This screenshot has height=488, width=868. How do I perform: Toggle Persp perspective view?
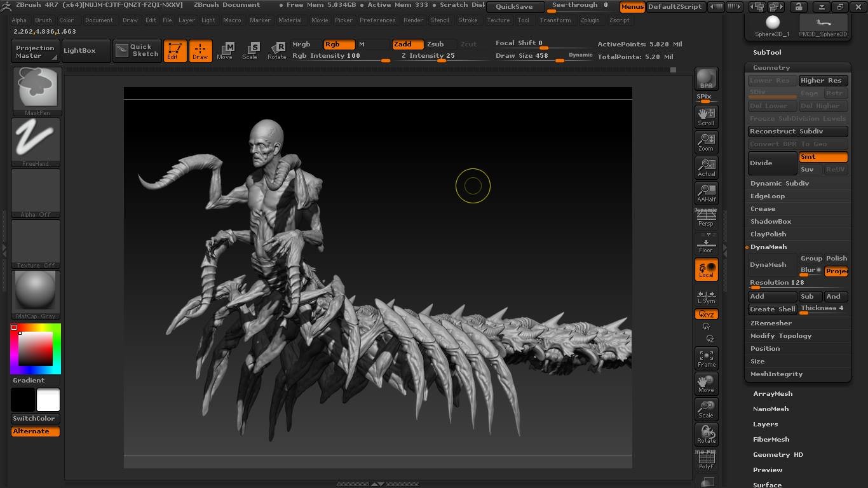point(706,217)
